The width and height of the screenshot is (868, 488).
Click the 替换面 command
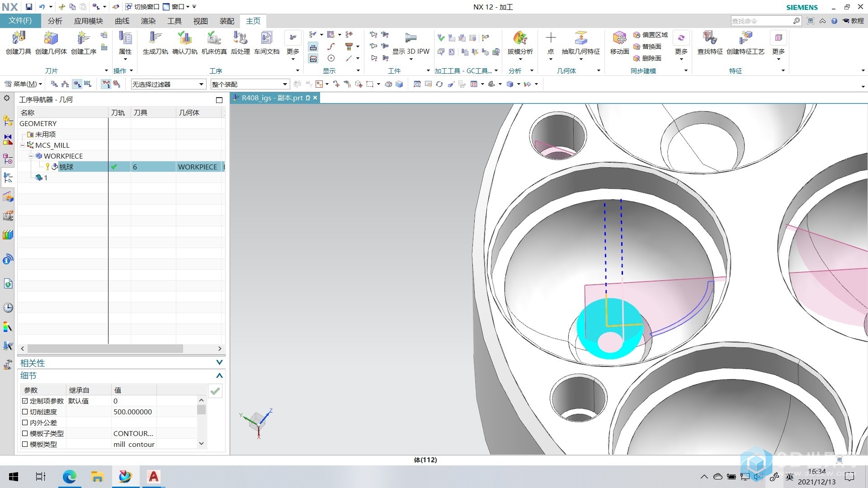tap(647, 47)
